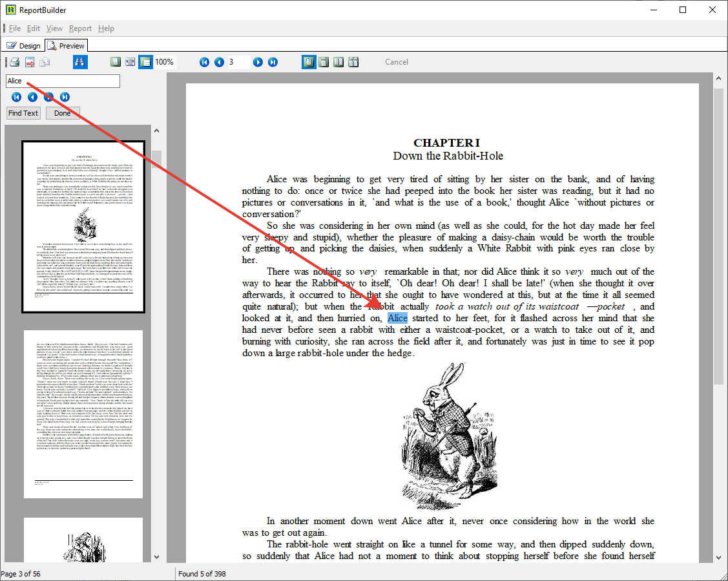Viewport: 728px width, 581px height.
Task: Open the View menu
Action: (x=54, y=28)
